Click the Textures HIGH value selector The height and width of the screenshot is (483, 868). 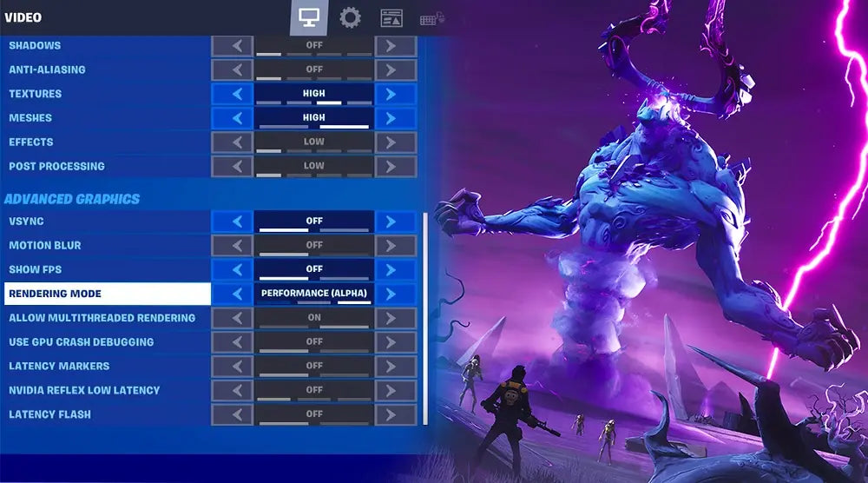tap(314, 94)
